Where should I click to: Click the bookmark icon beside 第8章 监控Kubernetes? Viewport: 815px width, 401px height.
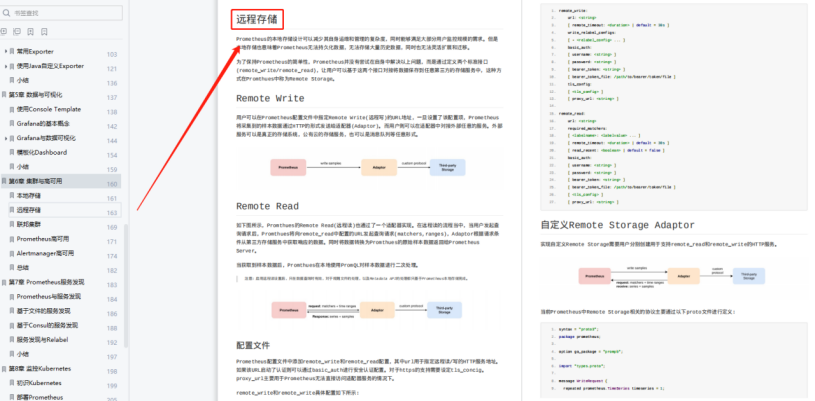(x=4, y=369)
